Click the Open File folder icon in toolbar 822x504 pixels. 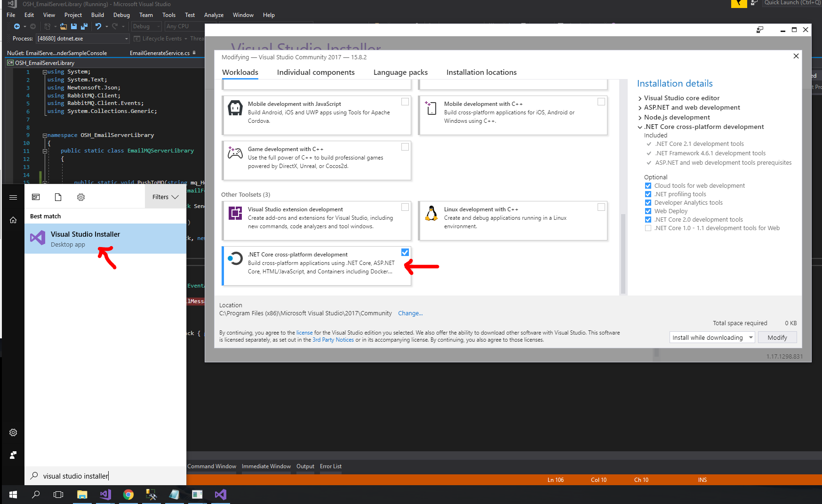point(63,26)
